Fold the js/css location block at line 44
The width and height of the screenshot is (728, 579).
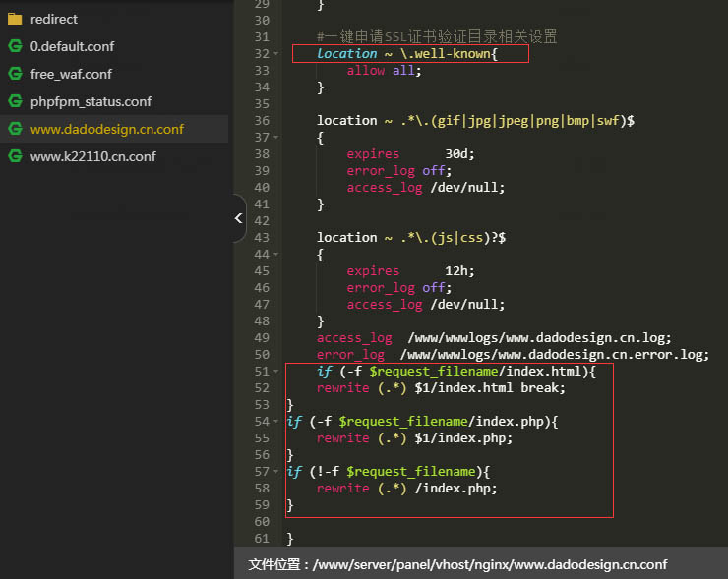[x=275, y=254]
